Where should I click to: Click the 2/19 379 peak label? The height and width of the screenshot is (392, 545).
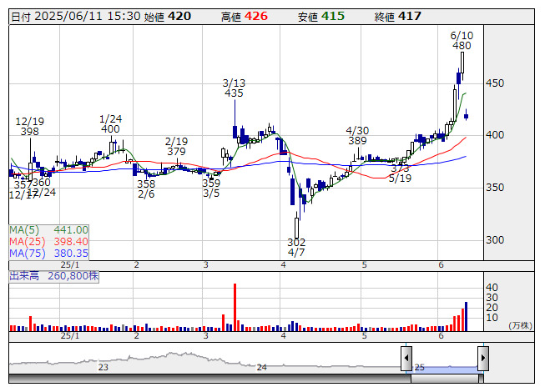click(x=176, y=147)
